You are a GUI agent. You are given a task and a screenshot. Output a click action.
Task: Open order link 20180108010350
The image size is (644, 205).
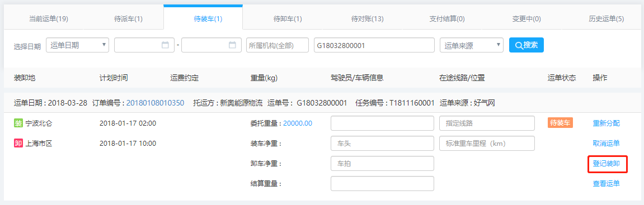coord(155,103)
